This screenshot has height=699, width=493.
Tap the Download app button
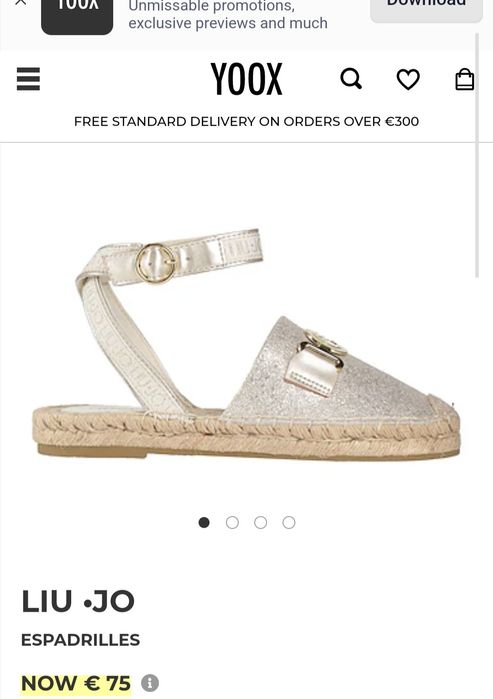pyautogui.click(x=426, y=11)
